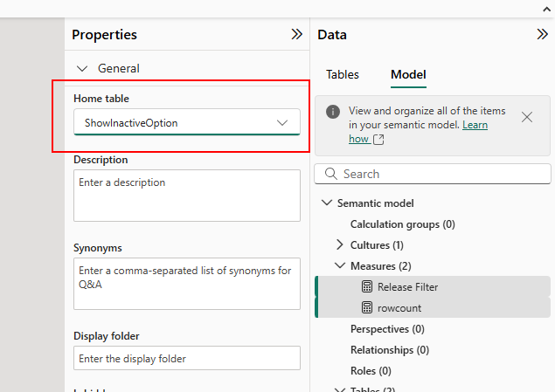Collapse the General section
This screenshot has height=392, width=555.
[82, 69]
